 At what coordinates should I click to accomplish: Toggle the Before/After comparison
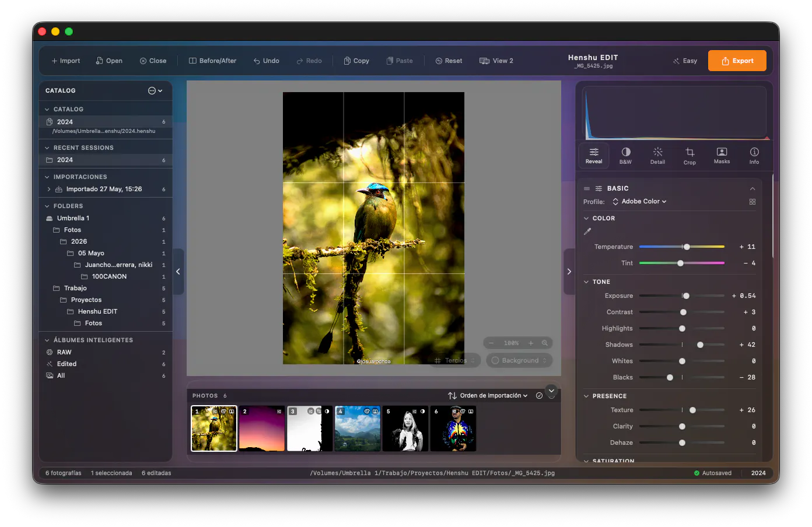212,61
